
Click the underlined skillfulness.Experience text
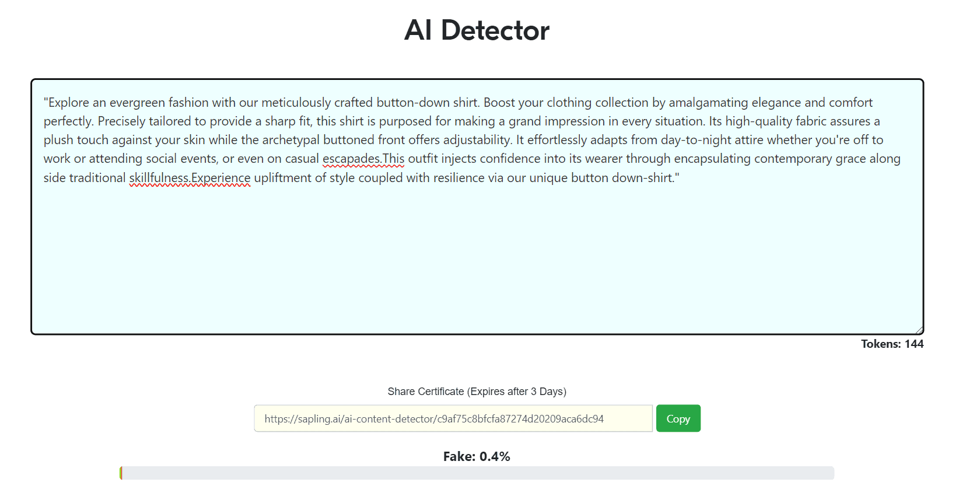(190, 178)
